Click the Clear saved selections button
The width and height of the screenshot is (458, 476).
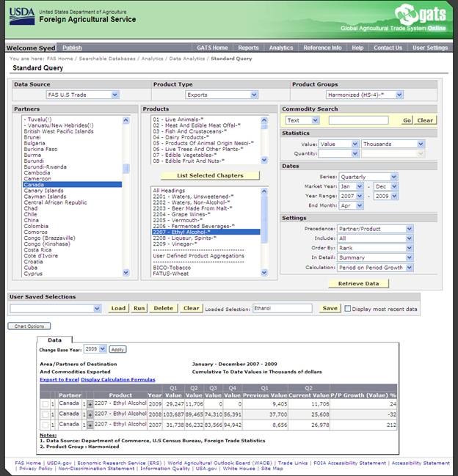(x=192, y=308)
